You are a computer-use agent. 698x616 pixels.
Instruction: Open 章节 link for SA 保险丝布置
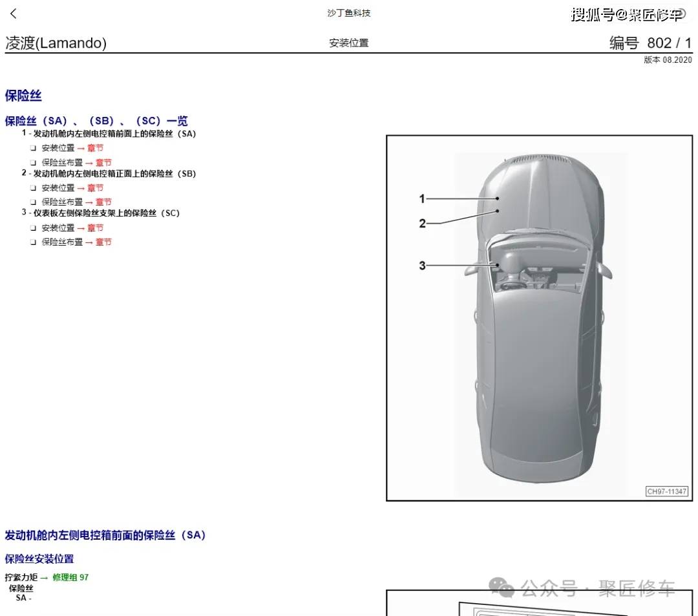point(103,162)
